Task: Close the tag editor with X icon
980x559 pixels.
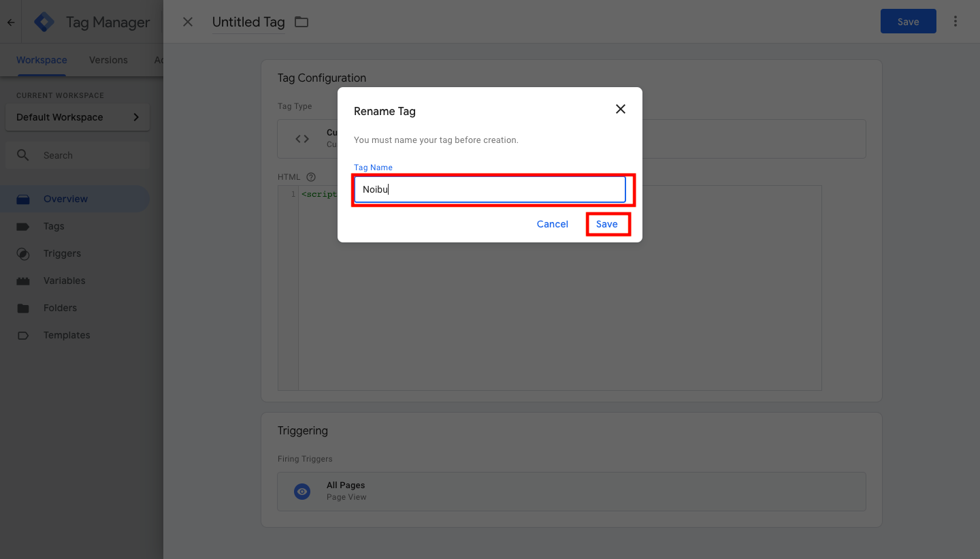Action: [x=188, y=22]
